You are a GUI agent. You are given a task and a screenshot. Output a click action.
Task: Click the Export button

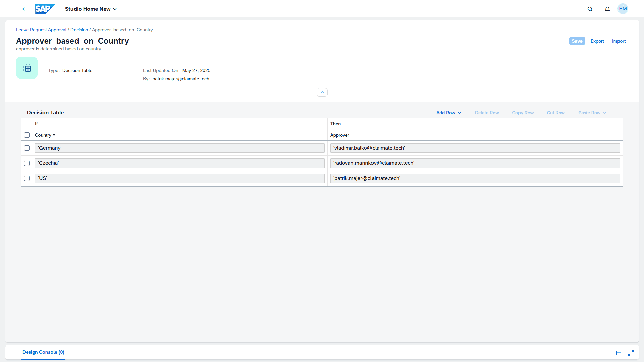point(597,41)
